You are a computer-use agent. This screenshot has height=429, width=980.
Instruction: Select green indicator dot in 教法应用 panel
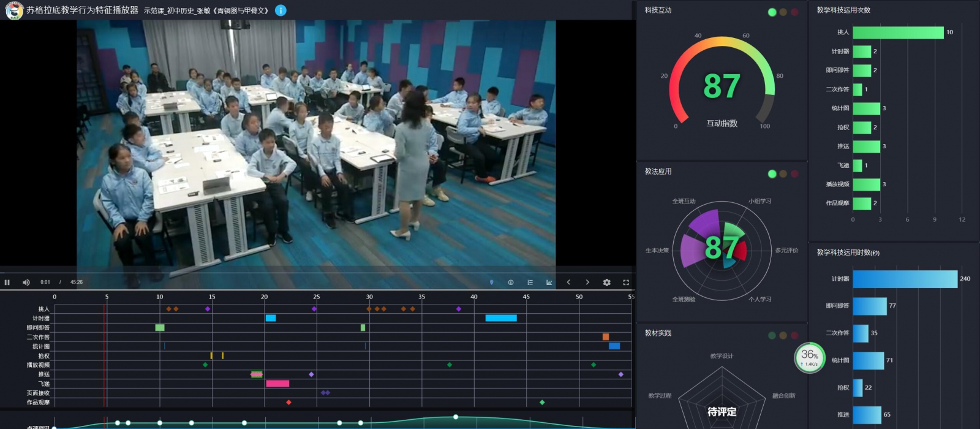coord(772,174)
